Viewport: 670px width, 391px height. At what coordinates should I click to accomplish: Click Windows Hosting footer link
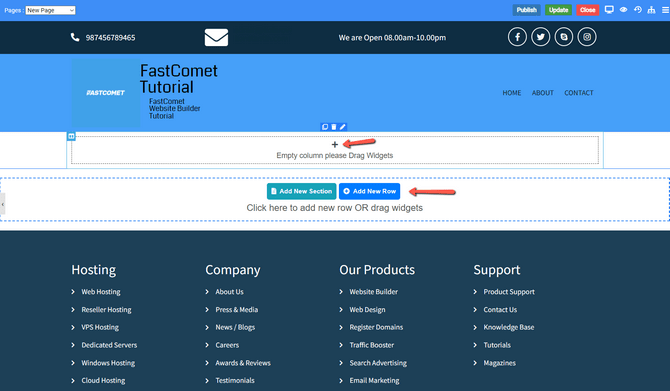point(108,363)
